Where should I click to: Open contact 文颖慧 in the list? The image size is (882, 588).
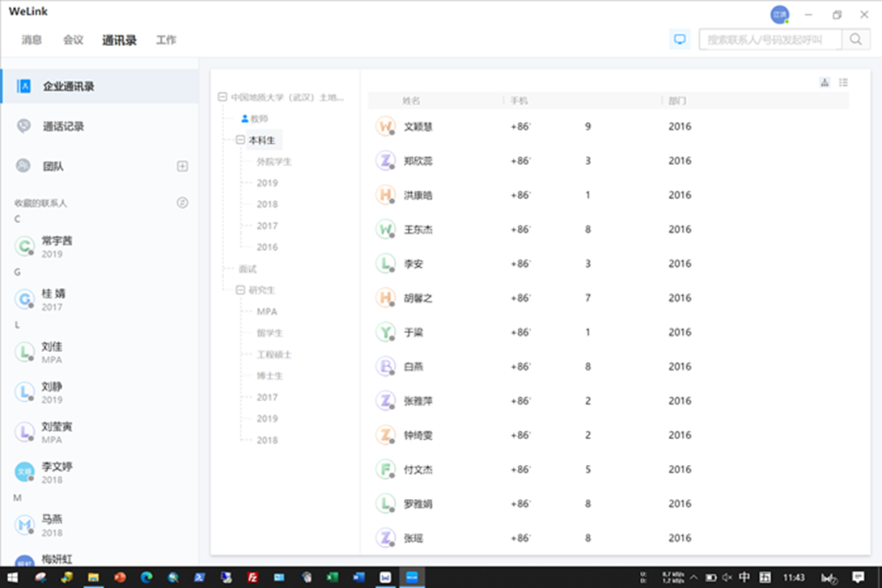tap(418, 127)
